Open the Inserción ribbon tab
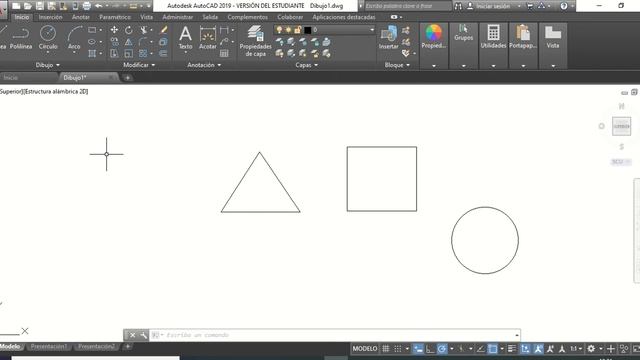 pyautogui.click(x=51, y=17)
